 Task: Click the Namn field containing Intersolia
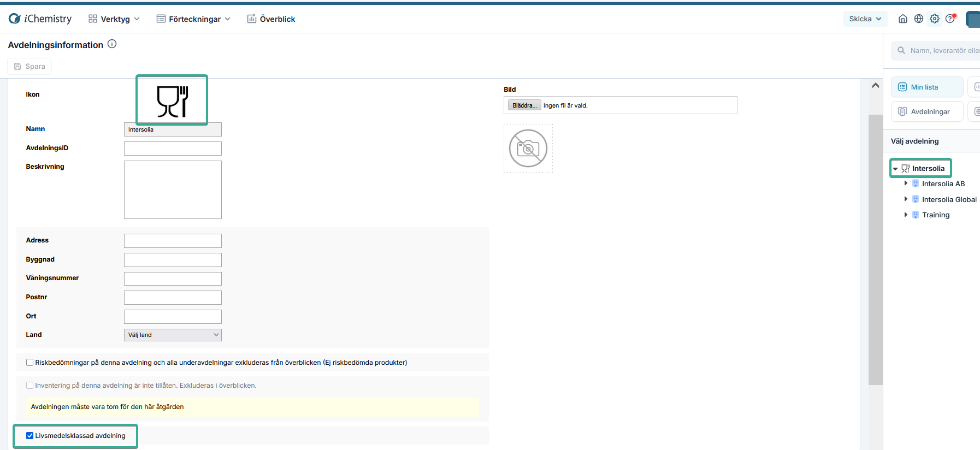tap(173, 129)
